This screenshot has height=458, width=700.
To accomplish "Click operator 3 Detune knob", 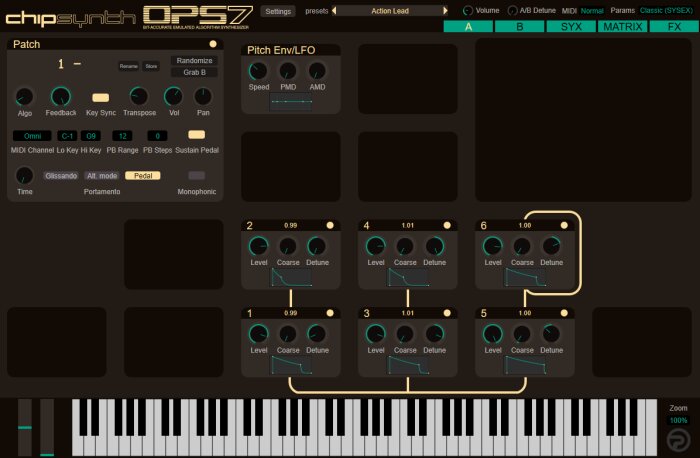I will (434, 334).
